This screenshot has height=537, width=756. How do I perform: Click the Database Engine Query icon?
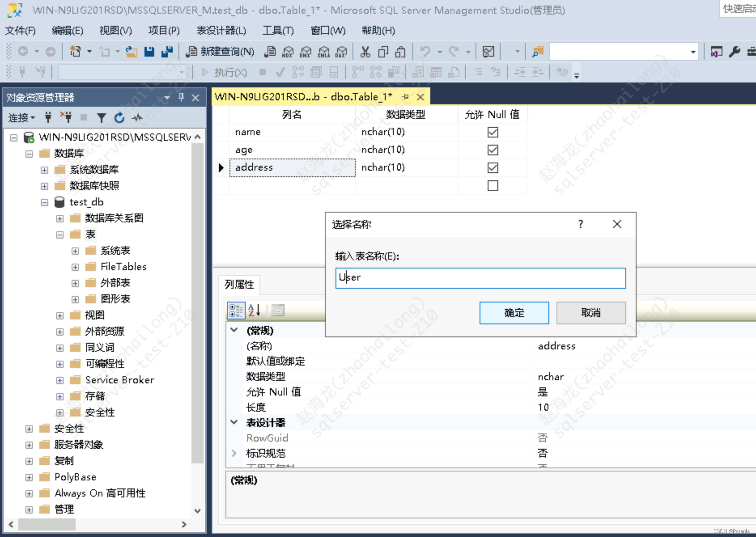[270, 51]
